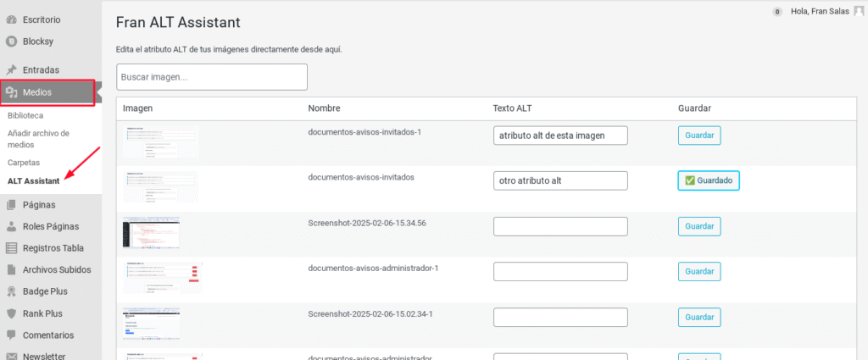Click the name documentos-avisos-administrador-1
This screenshot has height=360, width=868.
click(x=373, y=269)
